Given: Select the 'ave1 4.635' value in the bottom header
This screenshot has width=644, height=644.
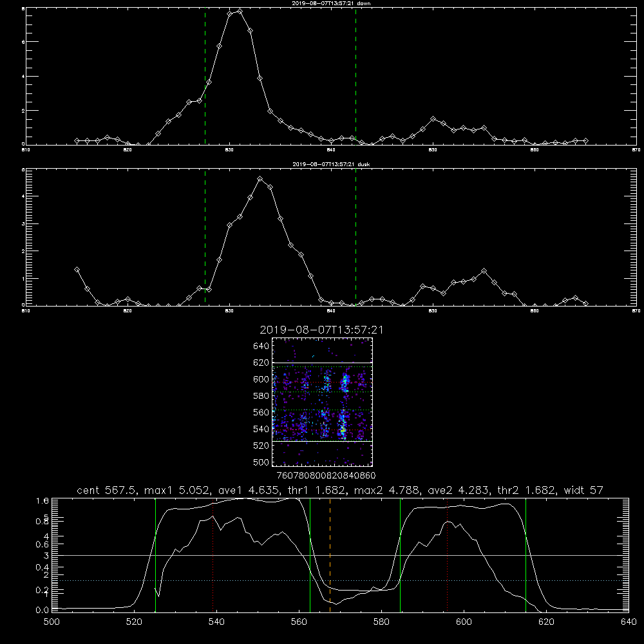Looking at the screenshot, I should [x=249, y=490].
